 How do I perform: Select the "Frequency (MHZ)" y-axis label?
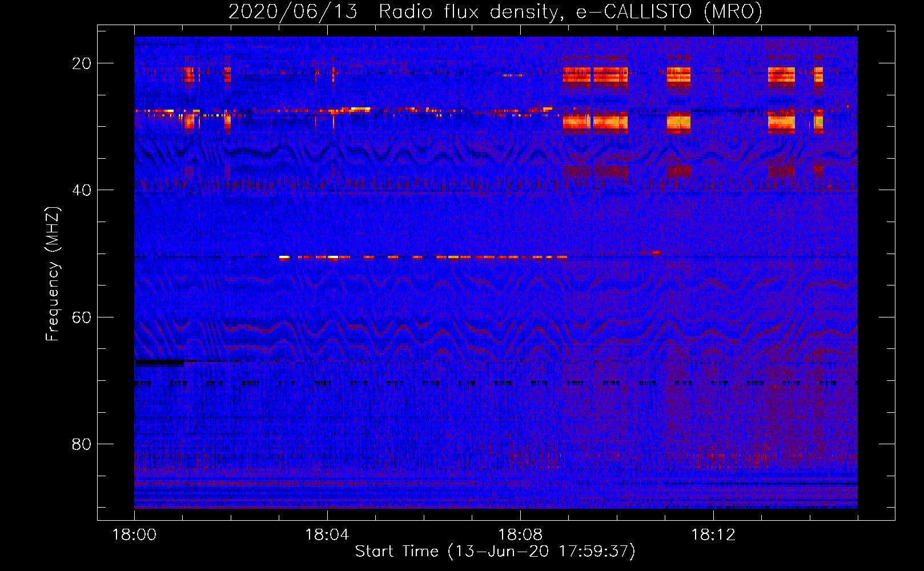53,274
